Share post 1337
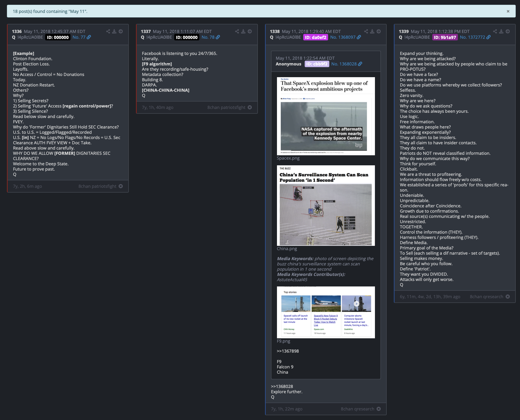Screen dimensions: 520x420 (237, 32)
